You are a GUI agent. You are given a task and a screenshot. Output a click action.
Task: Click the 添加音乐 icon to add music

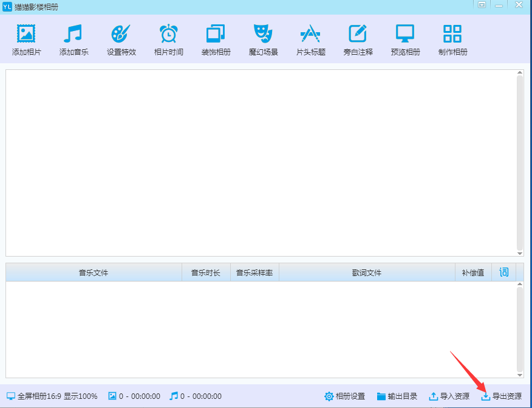[73, 38]
